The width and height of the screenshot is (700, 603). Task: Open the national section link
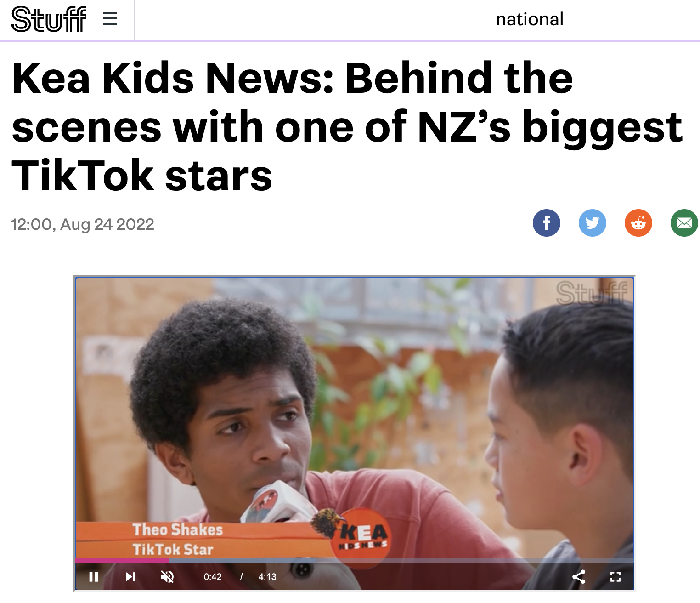(x=530, y=19)
